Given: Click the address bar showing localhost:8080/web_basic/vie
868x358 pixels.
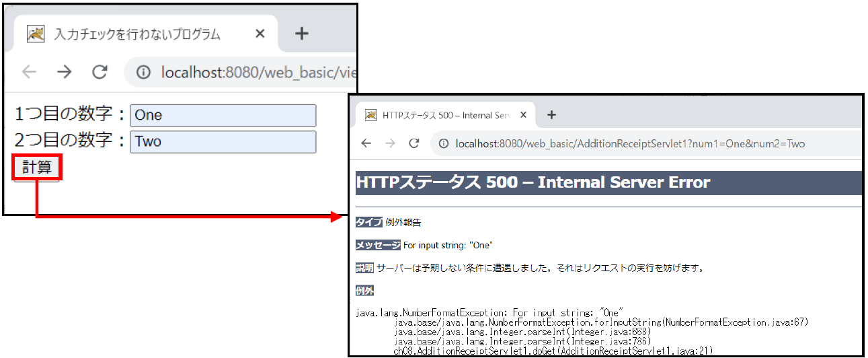Looking at the screenshot, I should point(255,73).
